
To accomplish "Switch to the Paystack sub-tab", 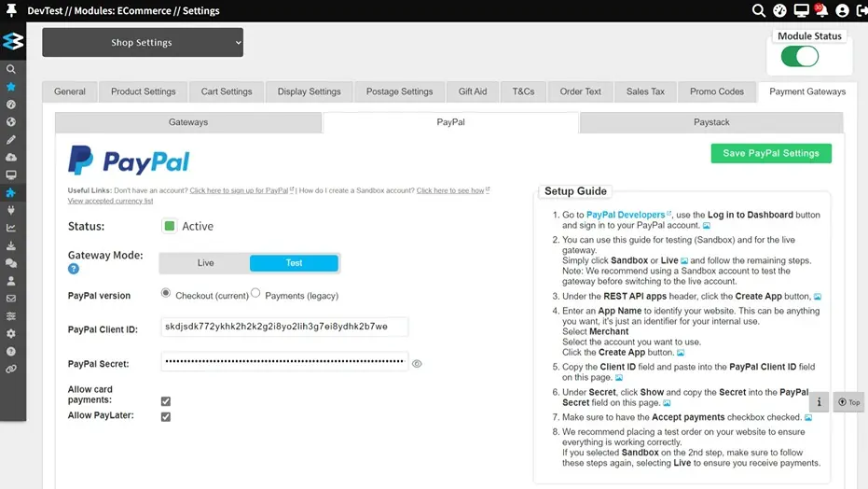I will [x=711, y=122].
